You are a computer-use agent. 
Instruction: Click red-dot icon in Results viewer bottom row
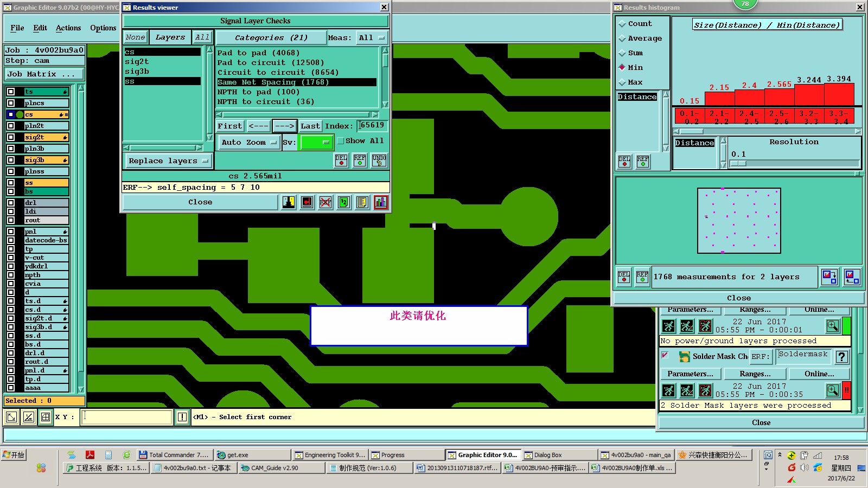tap(307, 202)
